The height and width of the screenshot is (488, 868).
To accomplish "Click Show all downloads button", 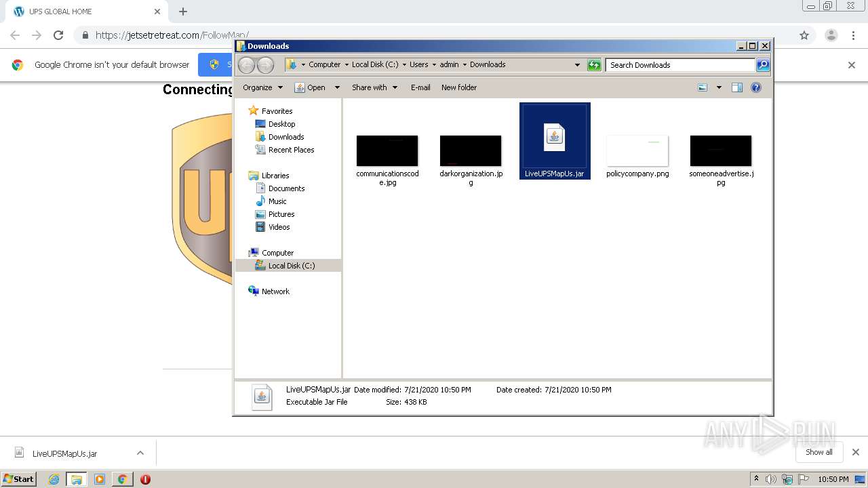I will [x=819, y=452].
